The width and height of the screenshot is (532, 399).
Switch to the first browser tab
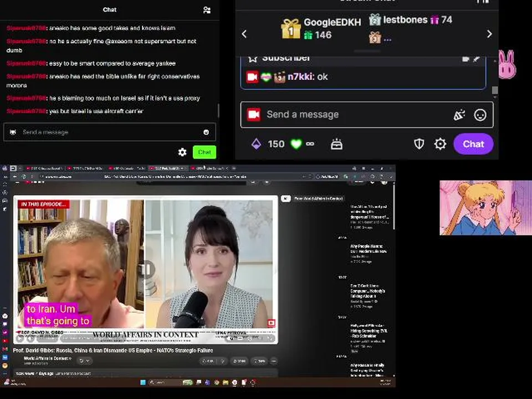44,168
